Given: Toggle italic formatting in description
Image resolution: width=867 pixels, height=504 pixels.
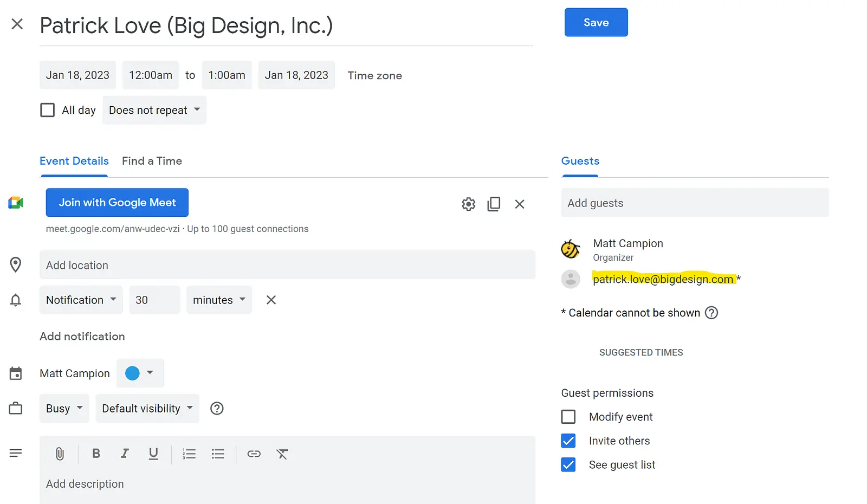Looking at the screenshot, I should (125, 454).
